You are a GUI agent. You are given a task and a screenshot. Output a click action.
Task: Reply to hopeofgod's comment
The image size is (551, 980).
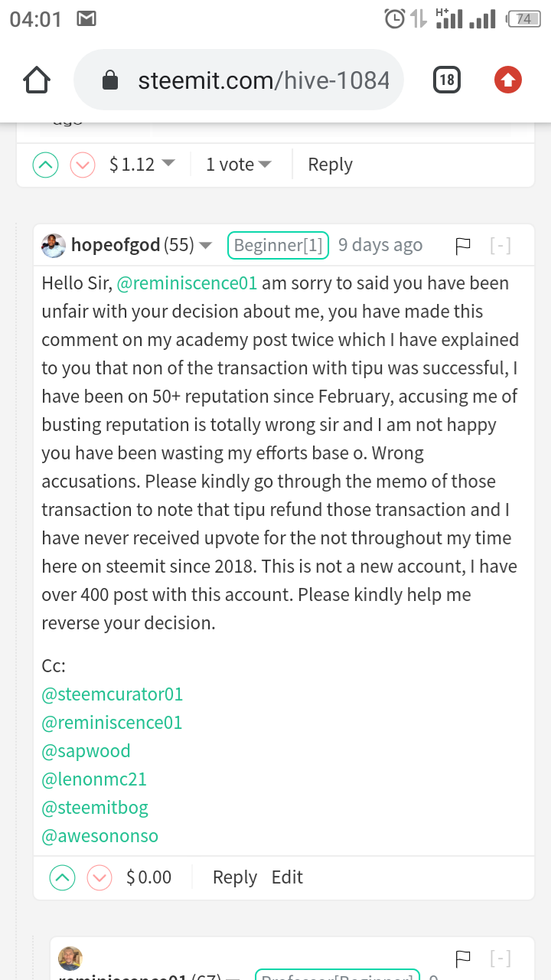(x=235, y=877)
